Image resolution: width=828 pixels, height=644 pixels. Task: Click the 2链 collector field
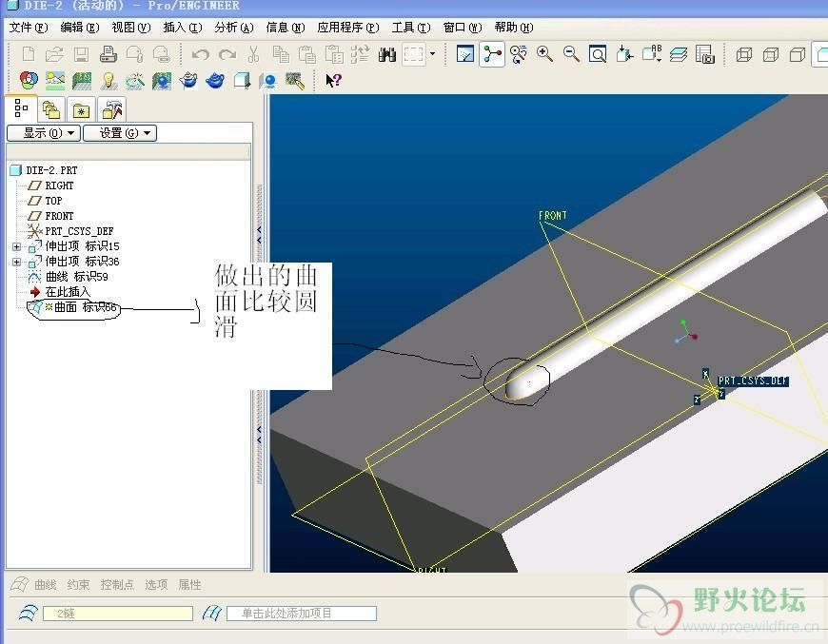pos(118,614)
